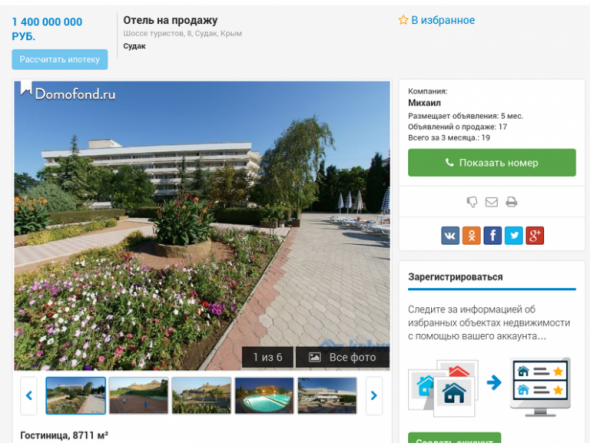Click the main hotel photo

tap(202, 225)
